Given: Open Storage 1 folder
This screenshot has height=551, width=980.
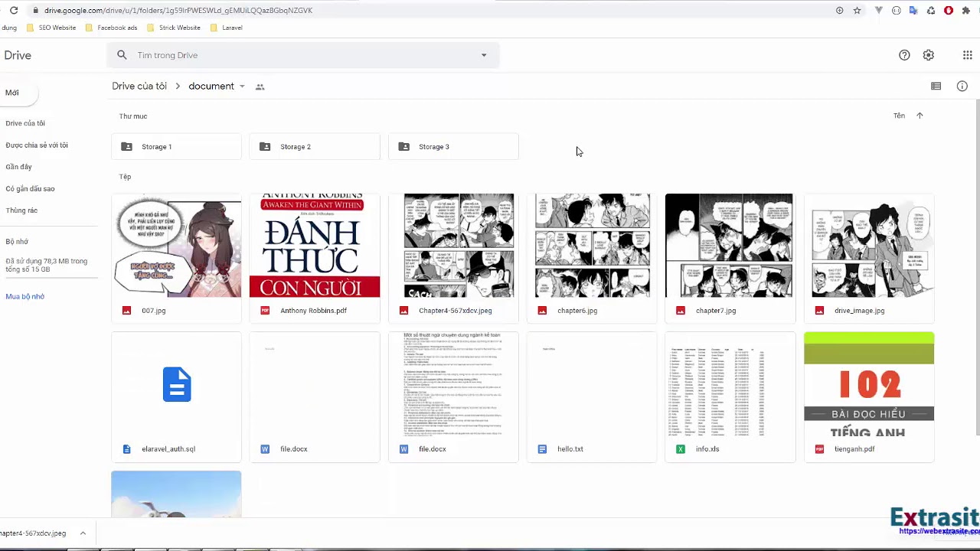Looking at the screenshot, I should pyautogui.click(x=176, y=147).
